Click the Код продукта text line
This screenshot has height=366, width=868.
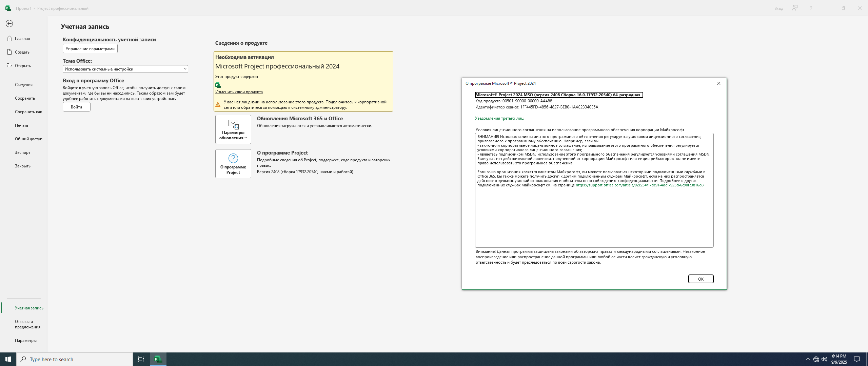coord(514,101)
